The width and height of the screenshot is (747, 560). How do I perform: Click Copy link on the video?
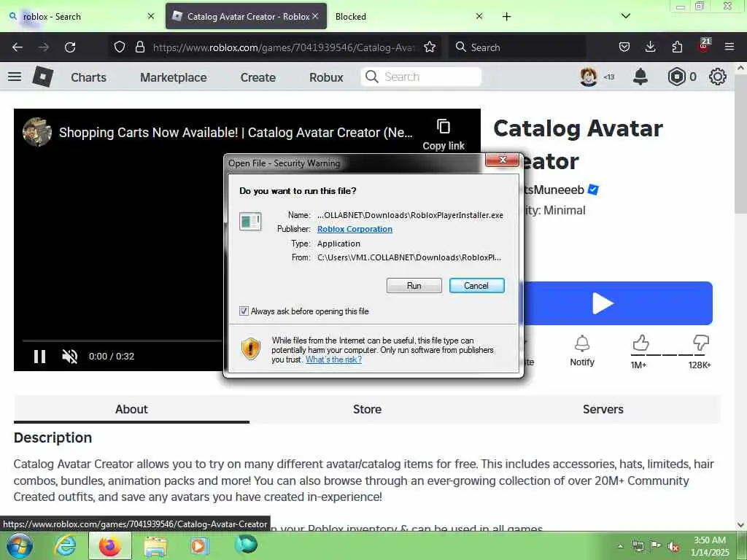[444, 135]
